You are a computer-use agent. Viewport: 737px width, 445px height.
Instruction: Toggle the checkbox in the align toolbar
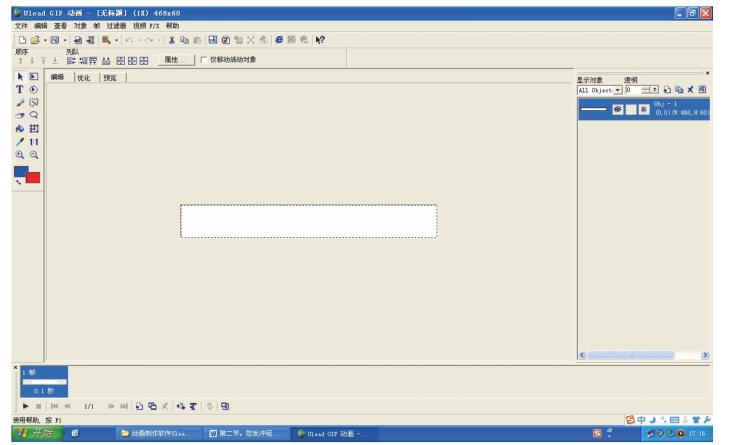pos(204,60)
